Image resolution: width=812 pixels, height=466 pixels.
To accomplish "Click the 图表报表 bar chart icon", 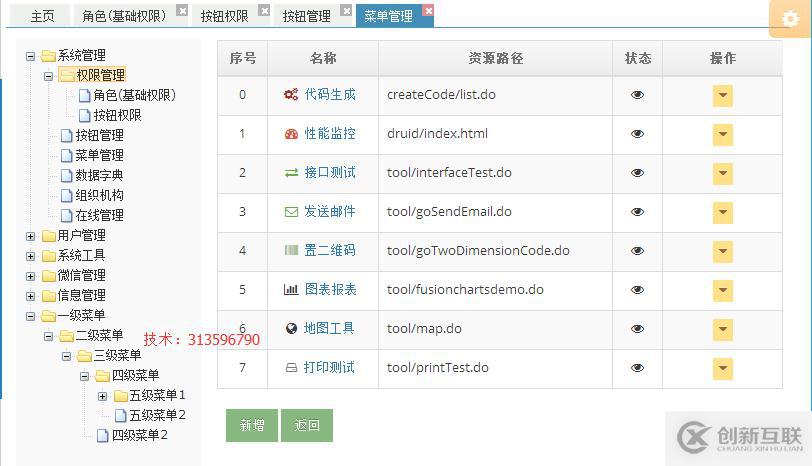I will 291,289.
